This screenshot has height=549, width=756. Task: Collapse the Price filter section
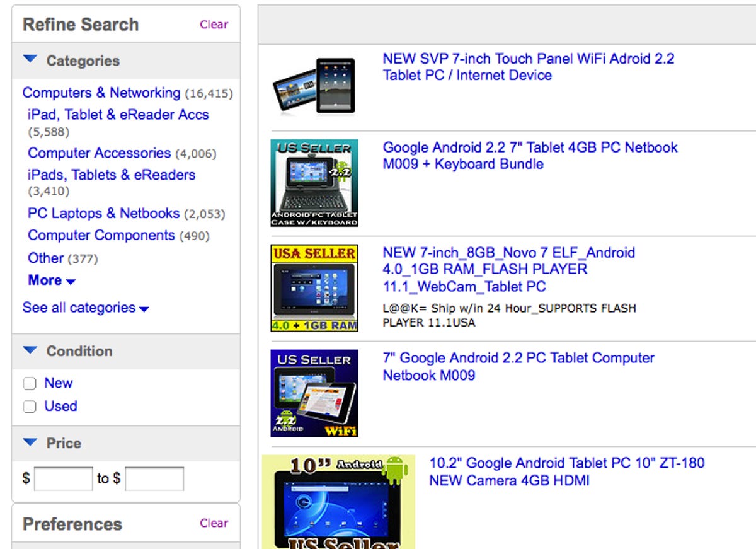click(x=29, y=443)
